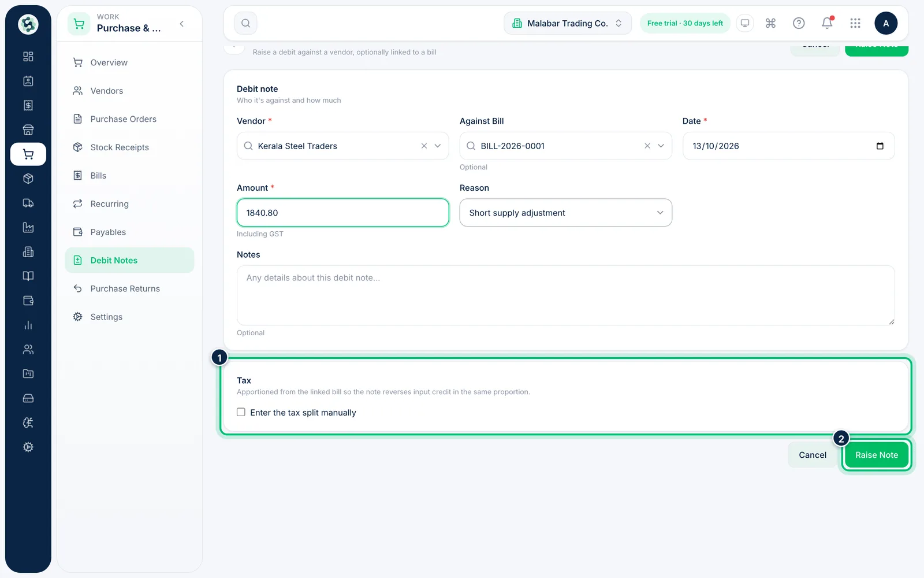Image resolution: width=924 pixels, height=578 pixels.
Task: Open user avatar A menu
Action: point(886,23)
